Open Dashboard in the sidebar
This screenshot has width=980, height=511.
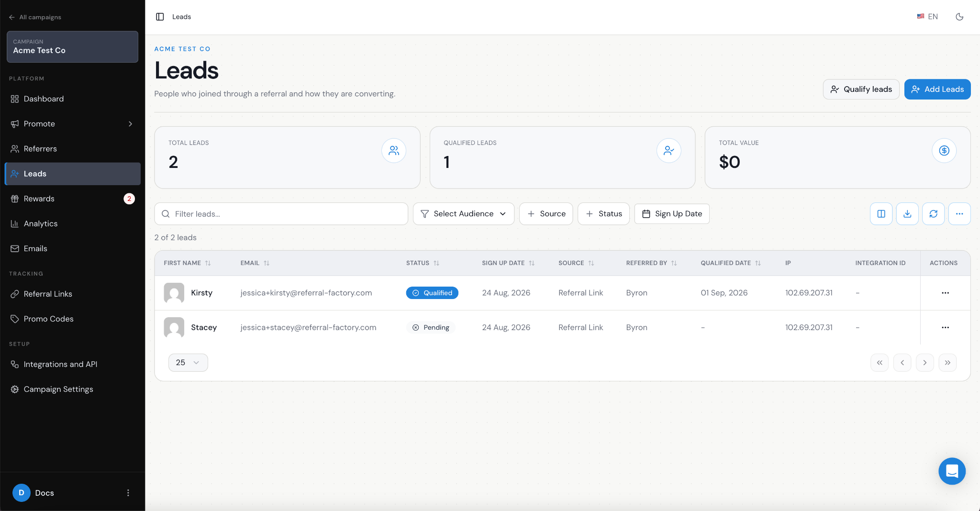[72, 99]
